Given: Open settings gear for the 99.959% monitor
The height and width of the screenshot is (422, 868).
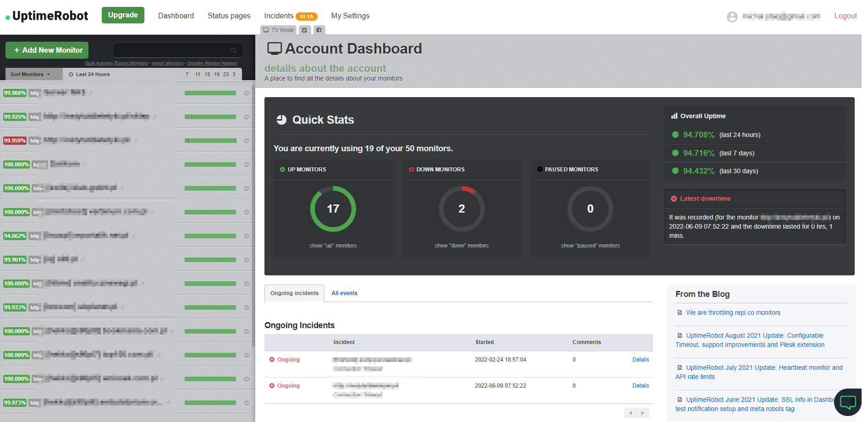Looking at the screenshot, I should (247, 141).
